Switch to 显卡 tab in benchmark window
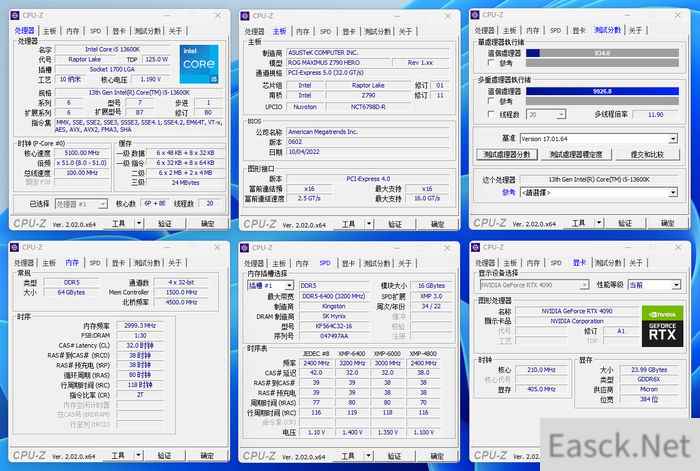The height and width of the screenshot is (471, 700). [579, 30]
